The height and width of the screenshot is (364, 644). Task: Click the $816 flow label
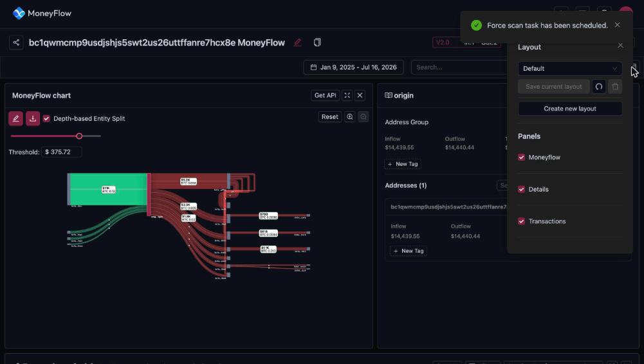pos(268,233)
